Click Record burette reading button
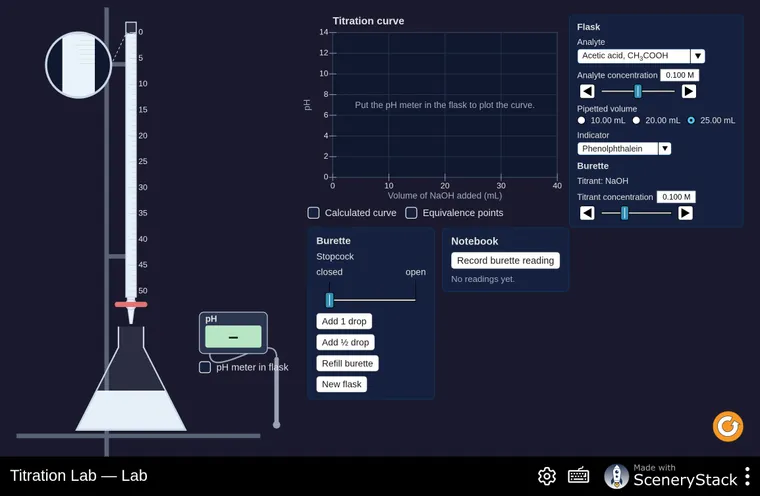This screenshot has height=496, width=760. (x=505, y=260)
